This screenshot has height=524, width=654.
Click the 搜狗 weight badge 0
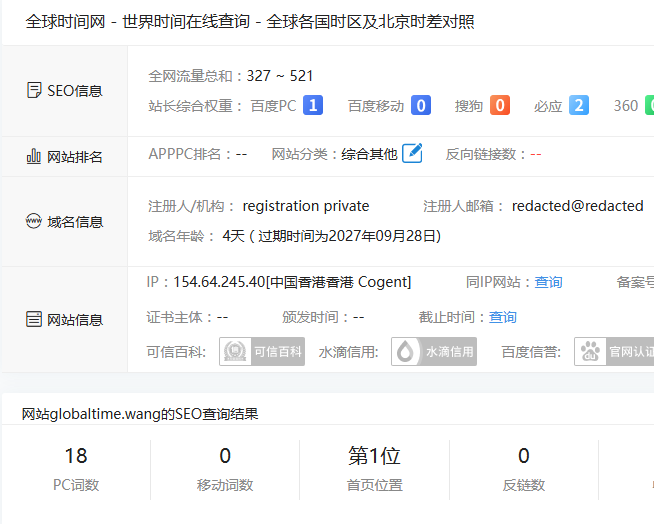pos(500,105)
